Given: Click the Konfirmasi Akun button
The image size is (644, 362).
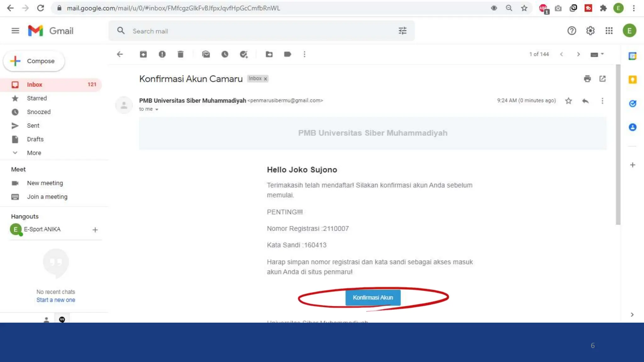Looking at the screenshot, I should tap(373, 298).
